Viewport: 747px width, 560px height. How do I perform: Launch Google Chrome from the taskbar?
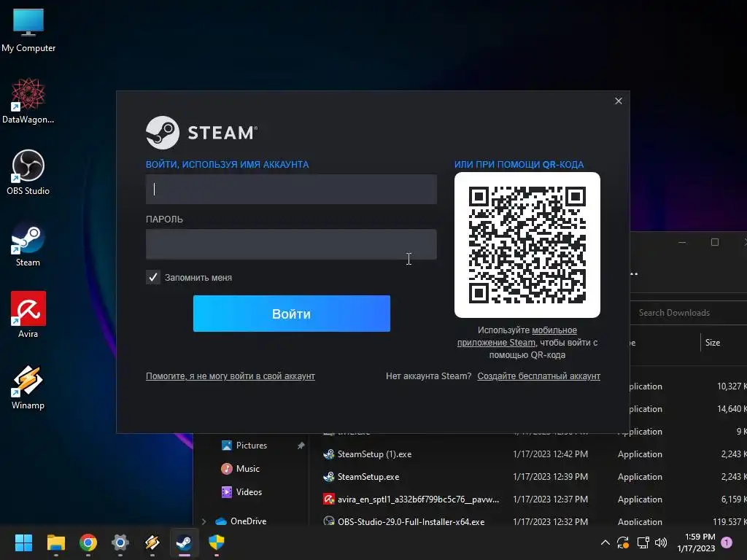coord(88,542)
